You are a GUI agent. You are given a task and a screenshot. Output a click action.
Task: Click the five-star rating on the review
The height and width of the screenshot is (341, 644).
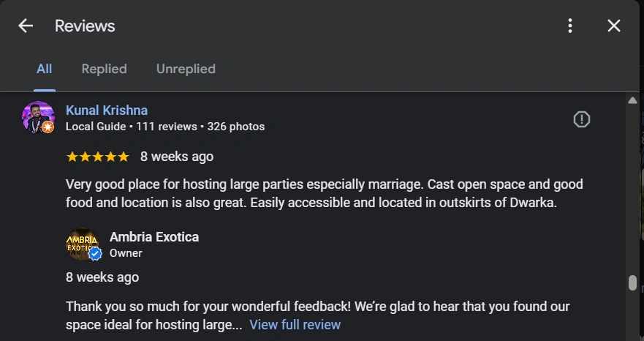click(97, 157)
